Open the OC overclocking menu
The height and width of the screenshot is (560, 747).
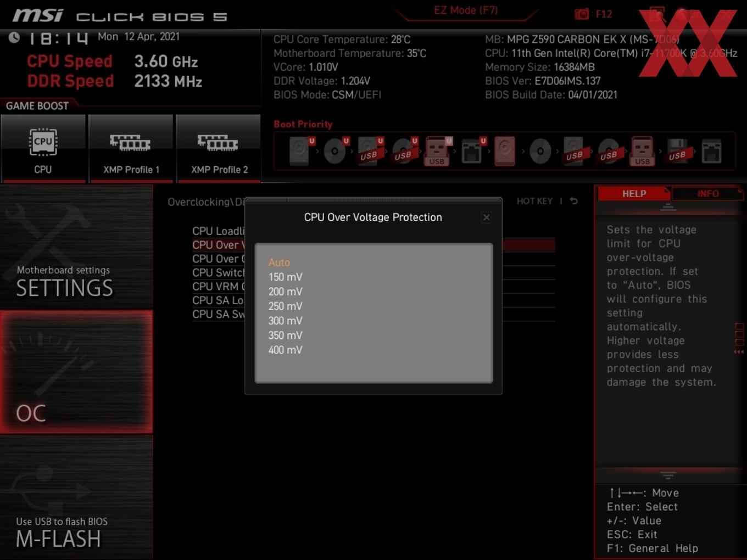click(x=76, y=372)
